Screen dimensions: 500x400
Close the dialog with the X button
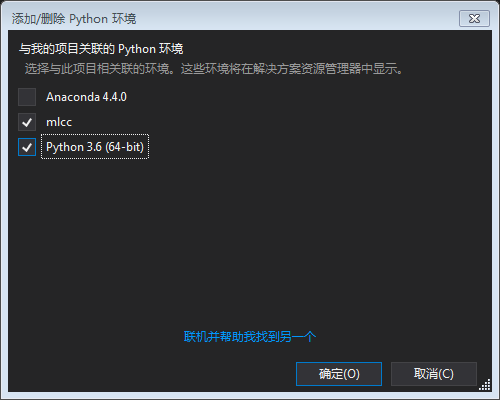(x=474, y=18)
